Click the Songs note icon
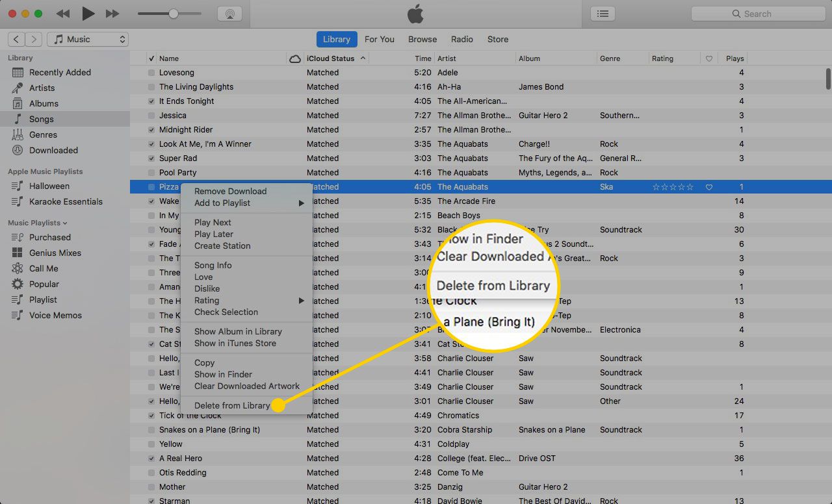The height and width of the screenshot is (504, 832). pos(18,120)
